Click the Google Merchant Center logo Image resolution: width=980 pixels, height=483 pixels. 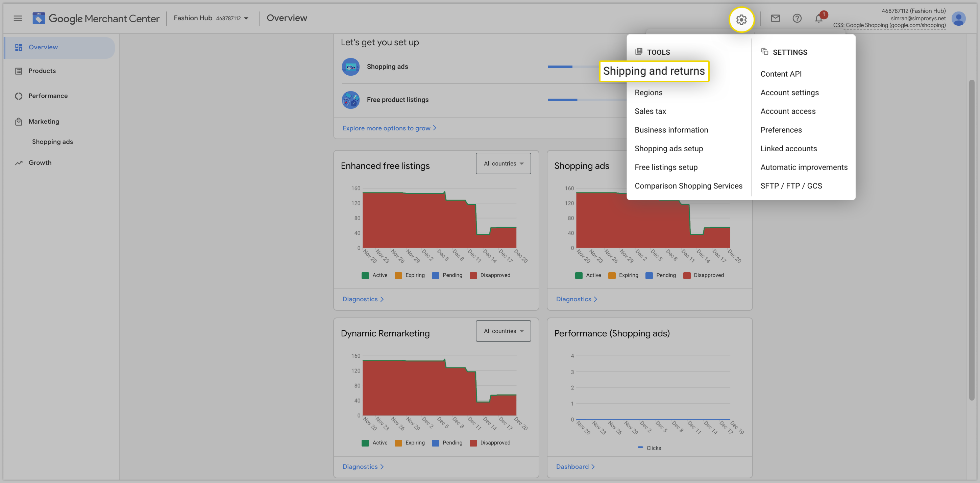point(96,18)
